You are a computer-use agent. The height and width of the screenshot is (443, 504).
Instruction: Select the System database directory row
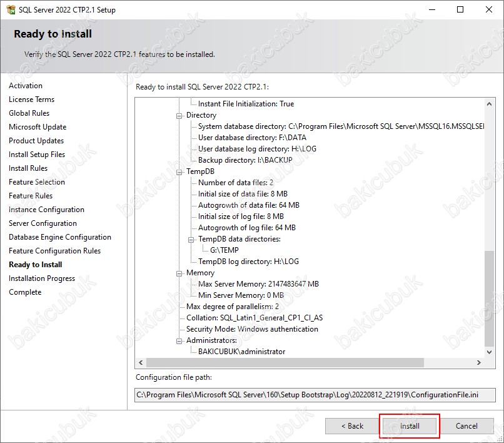(x=341, y=126)
